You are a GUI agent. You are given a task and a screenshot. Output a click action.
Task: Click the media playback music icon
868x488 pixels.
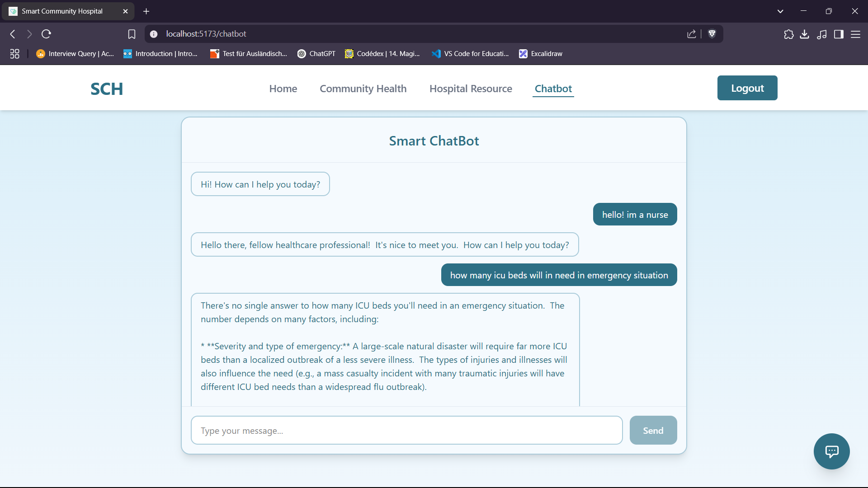click(822, 34)
